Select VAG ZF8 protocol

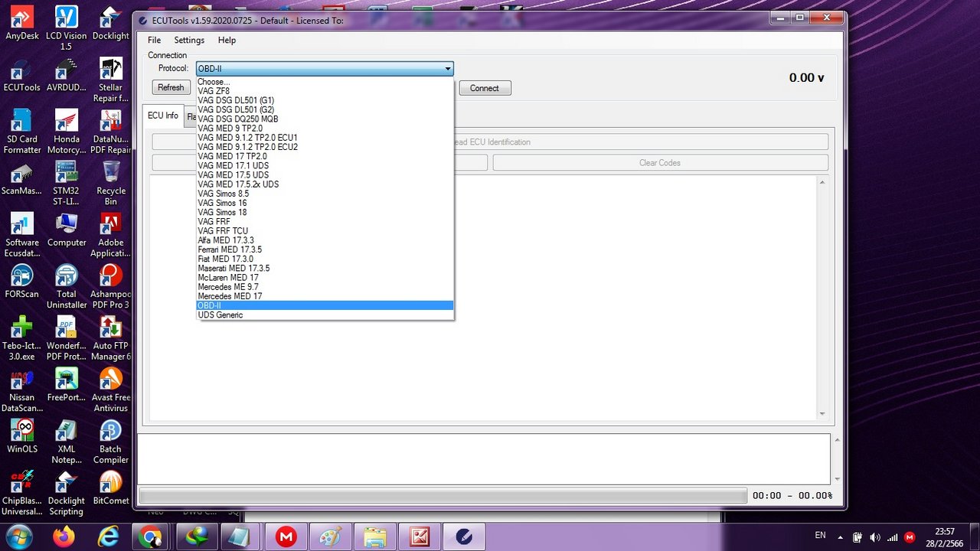tap(325, 91)
